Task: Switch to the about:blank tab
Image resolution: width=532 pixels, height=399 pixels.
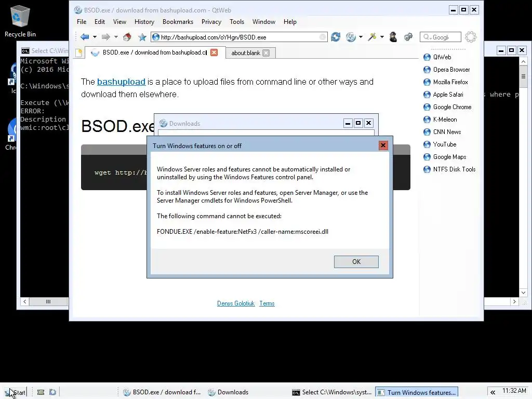Action: [246, 53]
